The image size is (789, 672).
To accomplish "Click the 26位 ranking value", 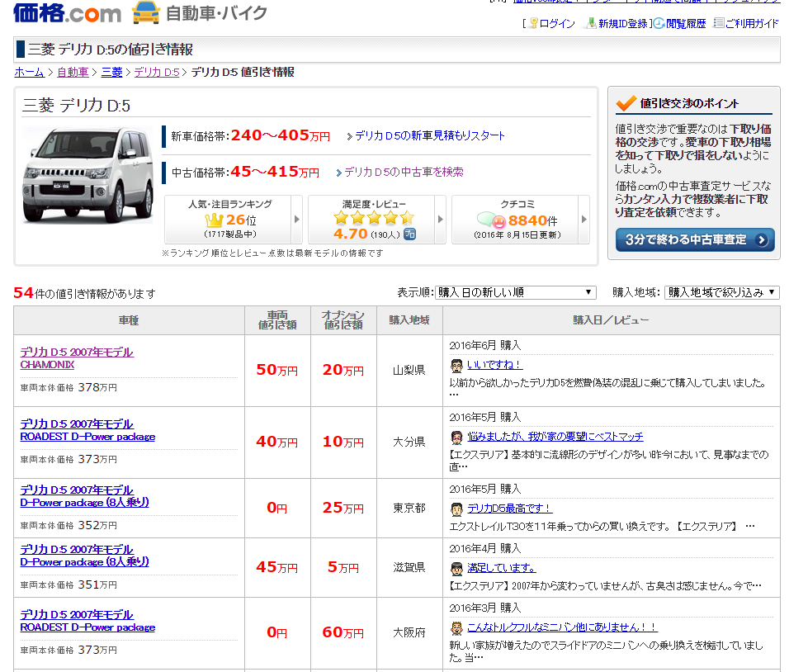I will [x=241, y=220].
